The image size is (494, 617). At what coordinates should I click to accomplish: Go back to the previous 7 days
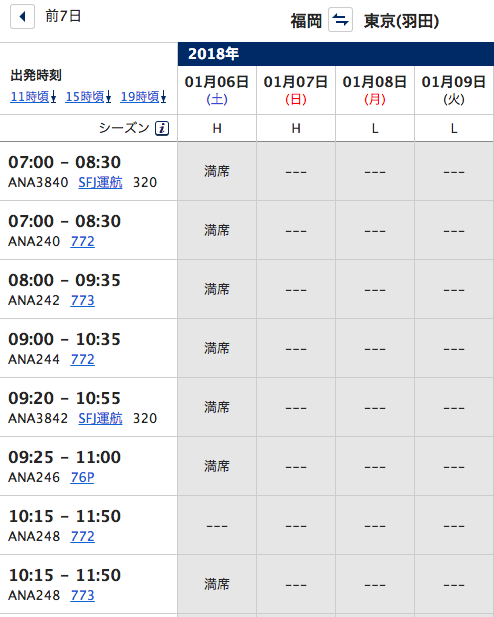coord(22,17)
